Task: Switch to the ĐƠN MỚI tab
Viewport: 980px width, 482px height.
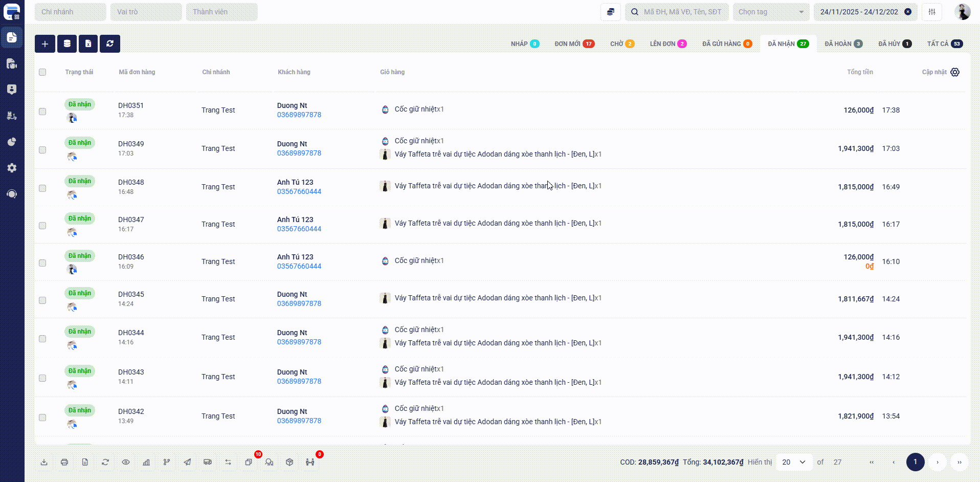Action: coord(574,44)
